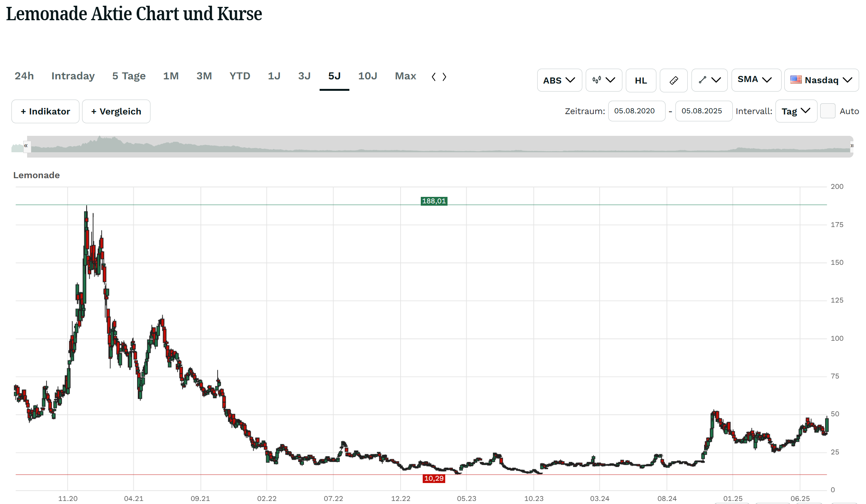Choose the 3M time range
The width and height of the screenshot is (866, 504).
[x=204, y=76]
